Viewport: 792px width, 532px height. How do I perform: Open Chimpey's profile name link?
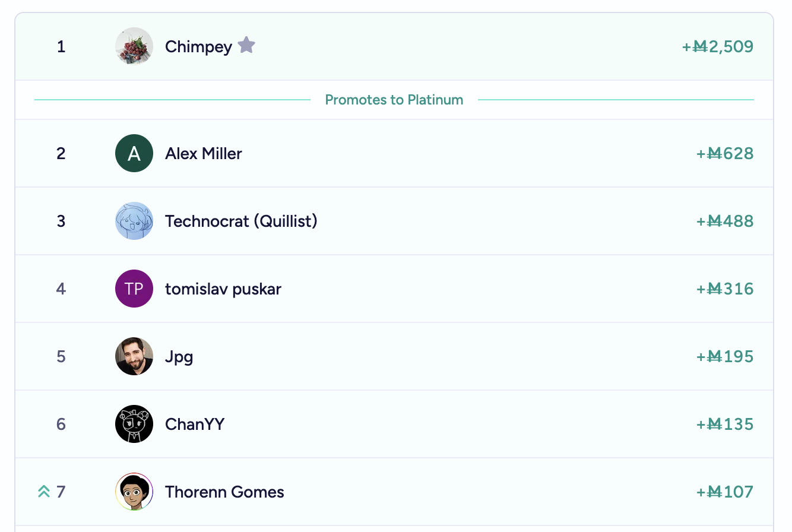point(198,46)
